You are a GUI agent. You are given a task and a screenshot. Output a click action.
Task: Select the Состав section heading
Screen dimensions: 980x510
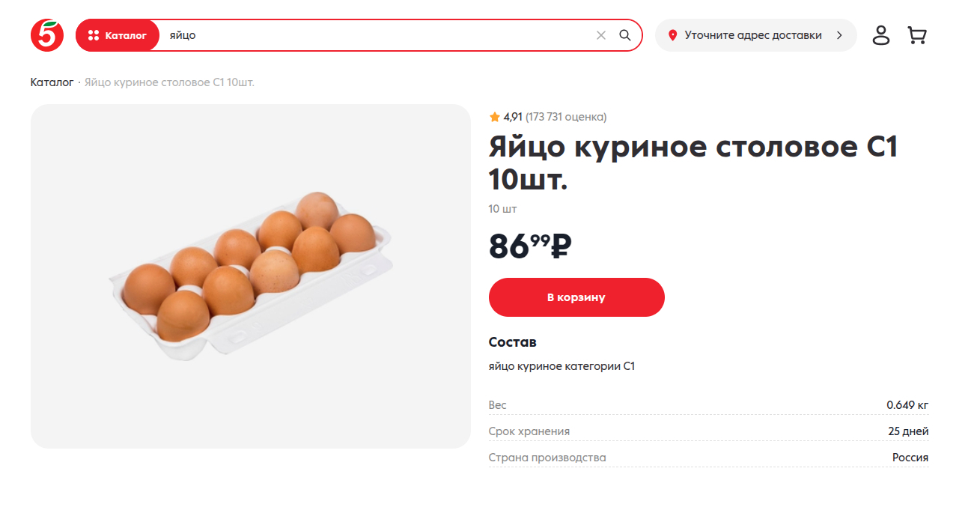coord(512,342)
